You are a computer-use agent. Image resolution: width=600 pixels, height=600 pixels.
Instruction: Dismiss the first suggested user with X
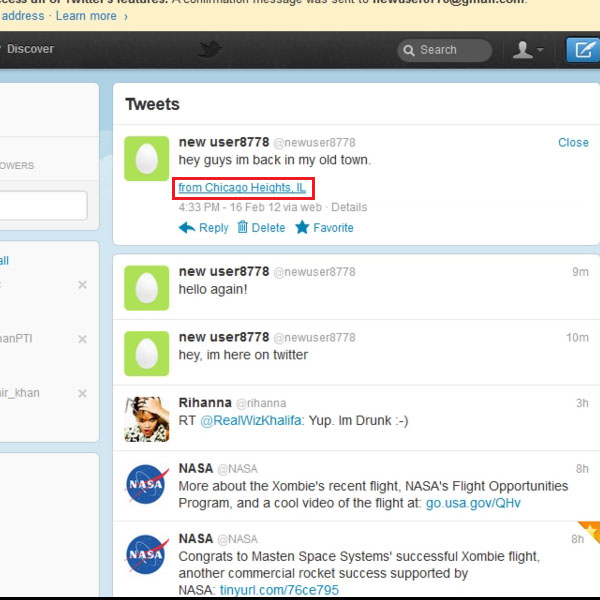tap(82, 285)
